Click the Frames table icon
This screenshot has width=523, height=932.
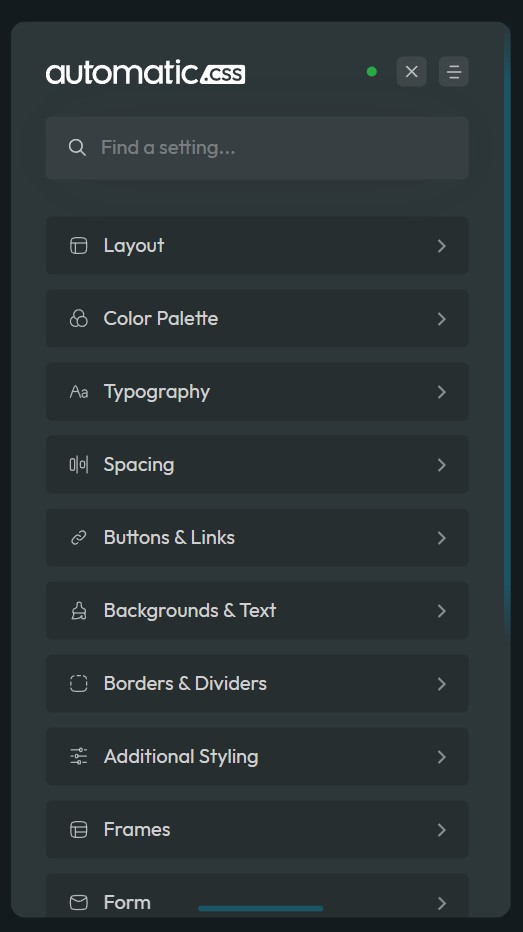[78, 830]
